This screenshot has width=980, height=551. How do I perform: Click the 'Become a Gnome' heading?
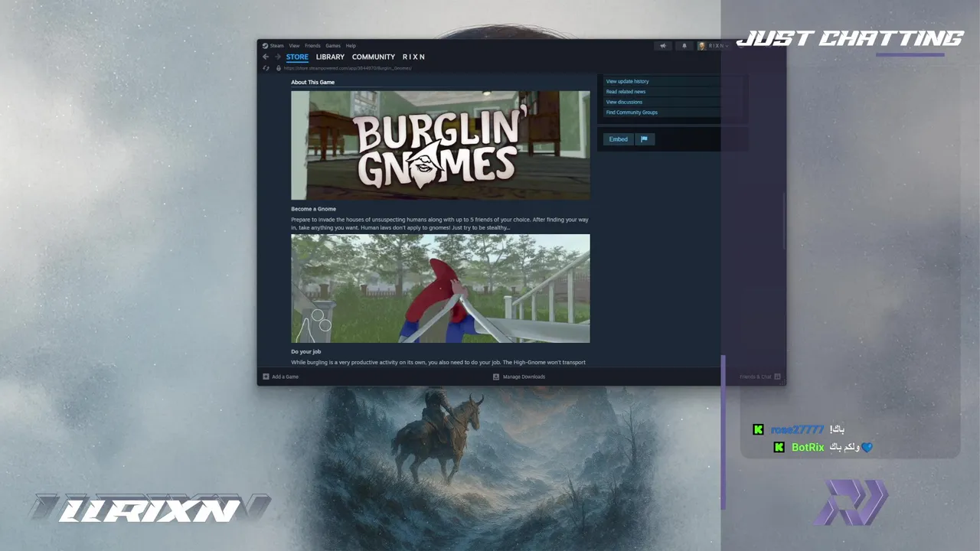pos(313,209)
